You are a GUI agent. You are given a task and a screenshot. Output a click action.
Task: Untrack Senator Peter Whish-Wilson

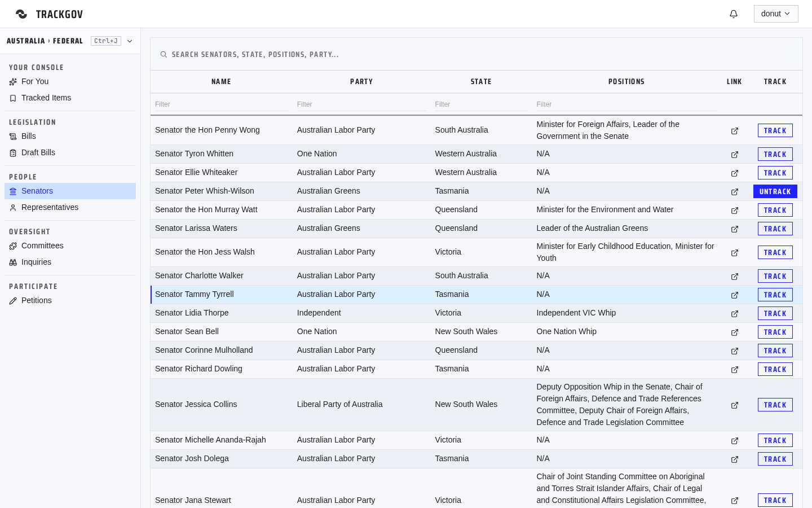[x=775, y=191]
